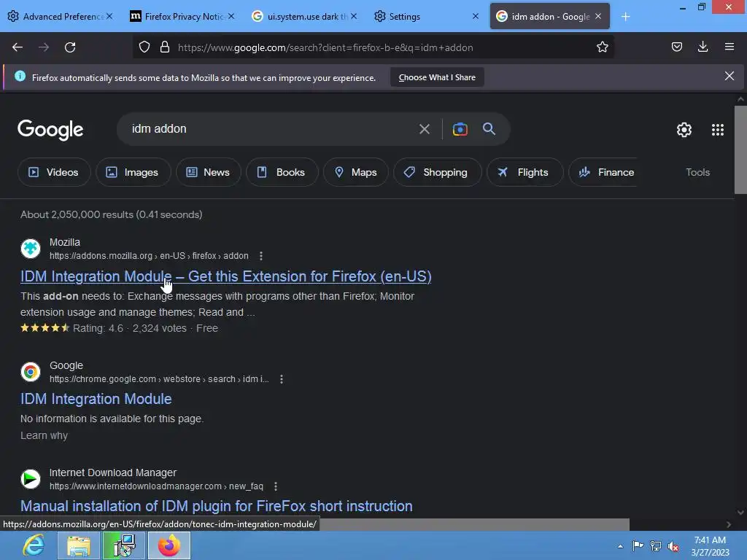
Task: Click the muted volume tray icon
Action: click(673, 546)
